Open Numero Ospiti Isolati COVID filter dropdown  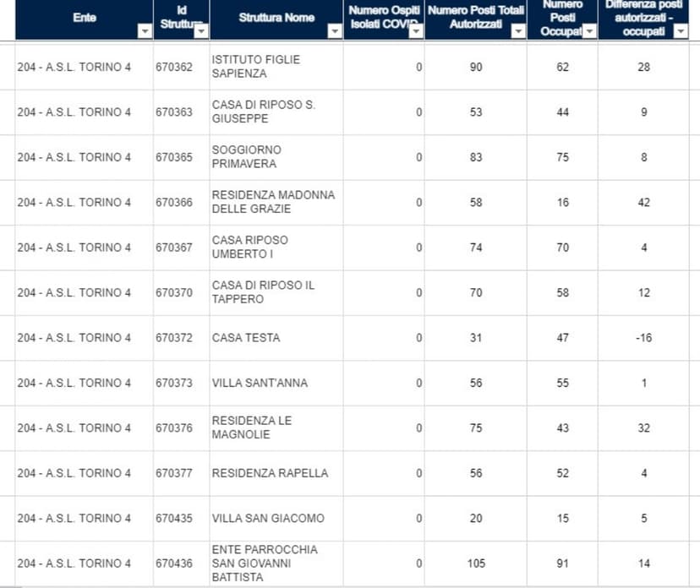coord(415,31)
